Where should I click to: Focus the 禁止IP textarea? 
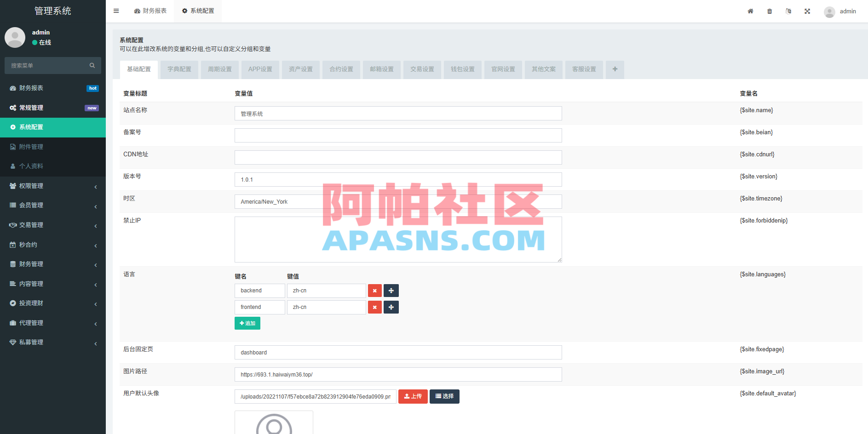pos(398,240)
